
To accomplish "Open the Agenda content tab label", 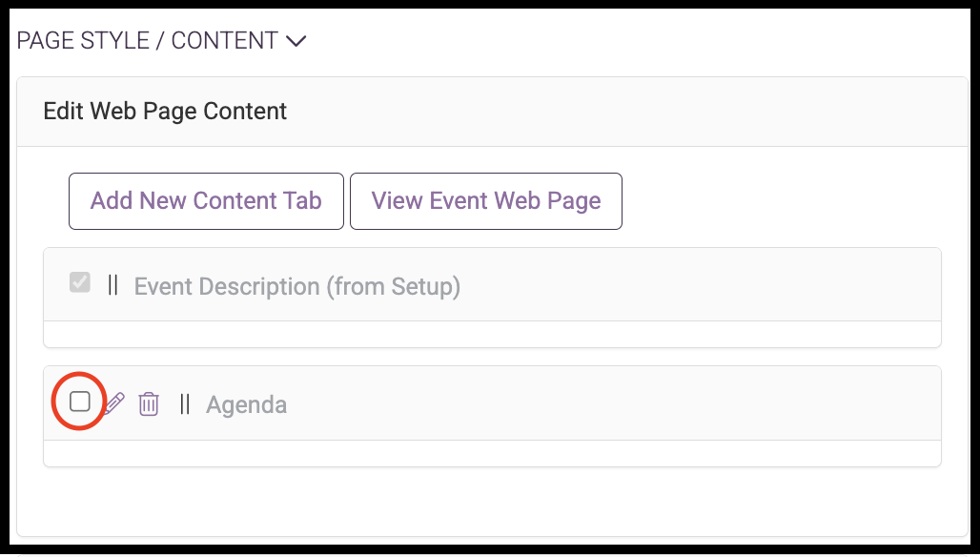I will pos(246,404).
